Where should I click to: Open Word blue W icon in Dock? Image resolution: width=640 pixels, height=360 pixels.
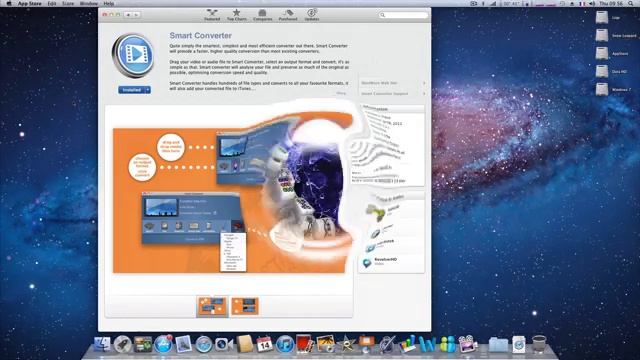pos(428,344)
